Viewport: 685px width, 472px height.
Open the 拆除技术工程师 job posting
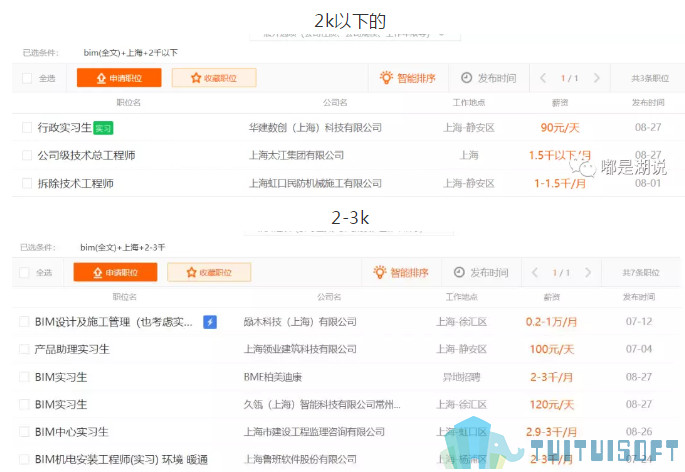(x=76, y=183)
